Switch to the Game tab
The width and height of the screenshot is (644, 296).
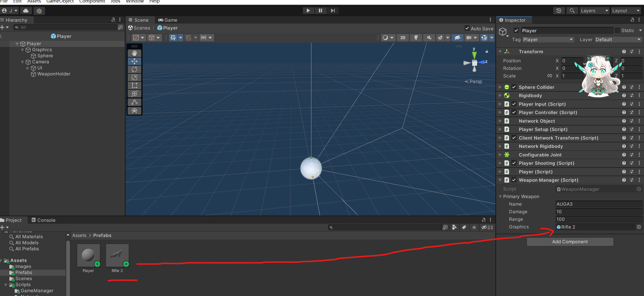[168, 20]
